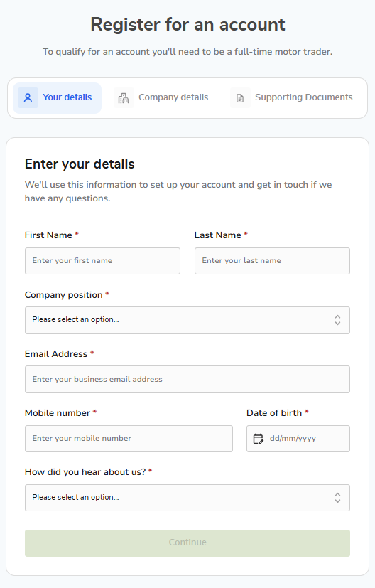
Task: Click the document icon for Supporting Documents
Action: [x=240, y=98]
